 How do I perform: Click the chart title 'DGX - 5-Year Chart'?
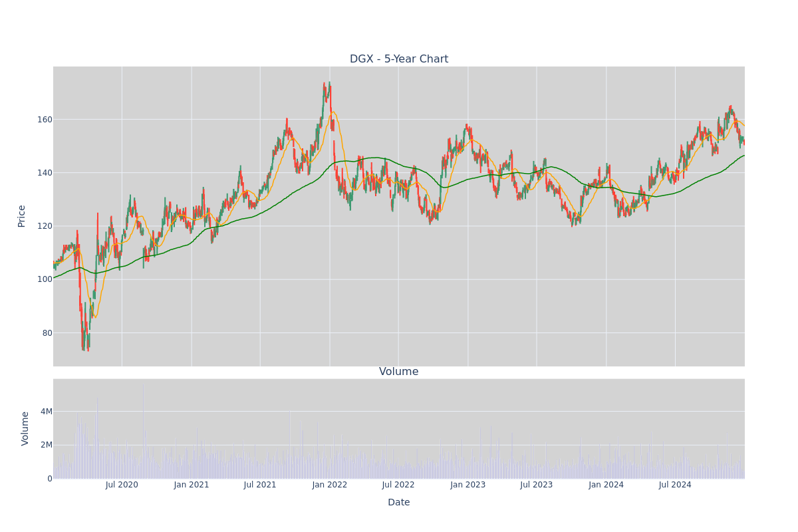tap(399, 59)
